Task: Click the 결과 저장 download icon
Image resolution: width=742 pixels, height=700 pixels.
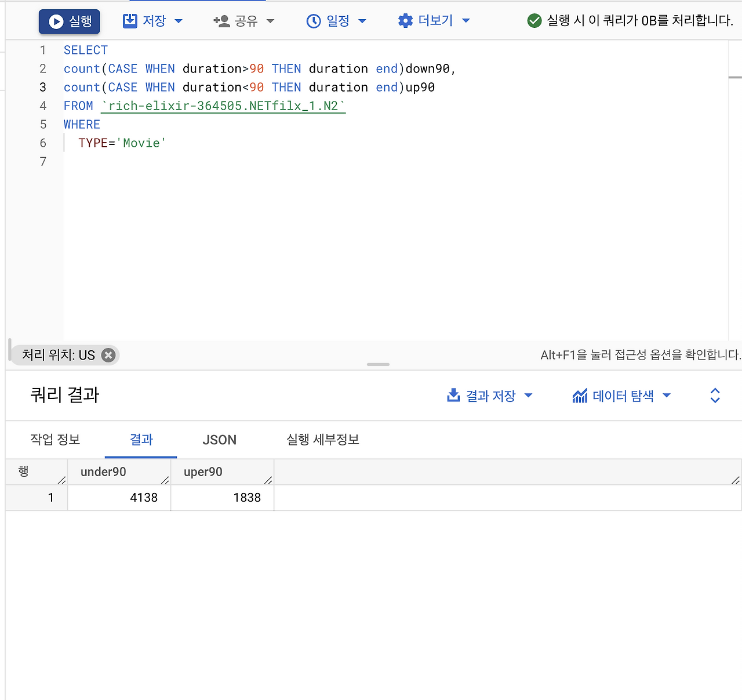Action: (453, 396)
